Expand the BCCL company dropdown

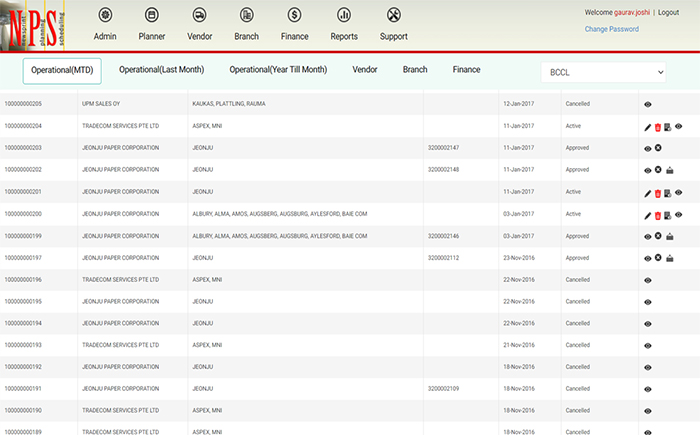[603, 72]
